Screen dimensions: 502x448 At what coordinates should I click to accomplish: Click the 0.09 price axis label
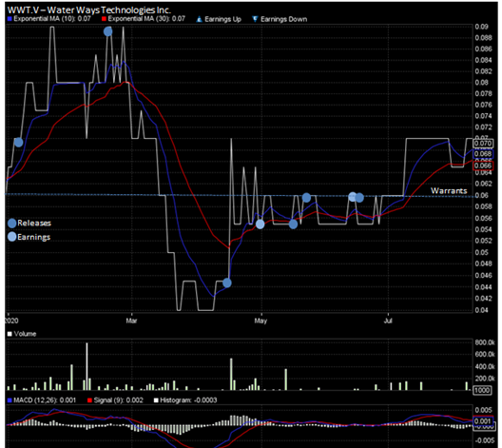pos(481,27)
